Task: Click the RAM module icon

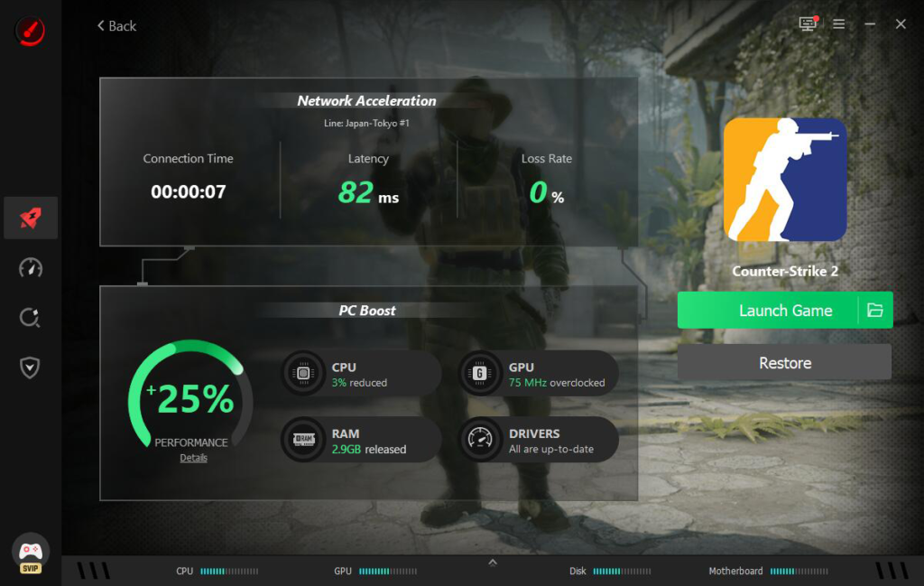Action: coord(304,439)
